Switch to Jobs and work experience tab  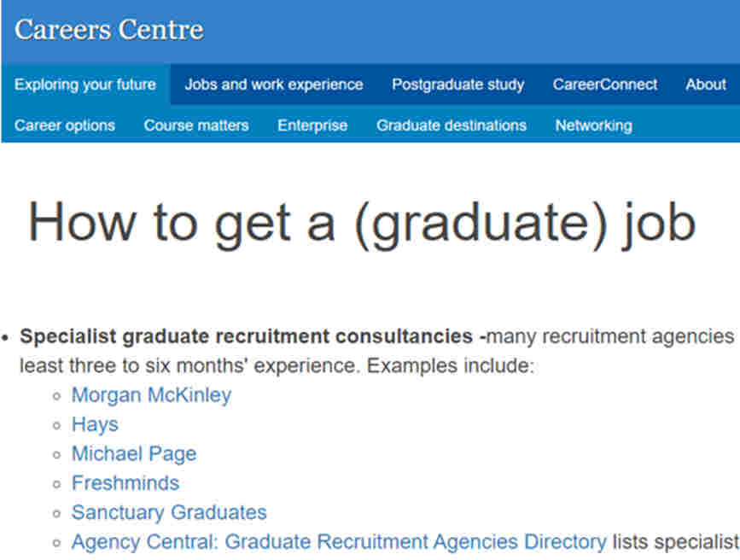click(x=274, y=85)
